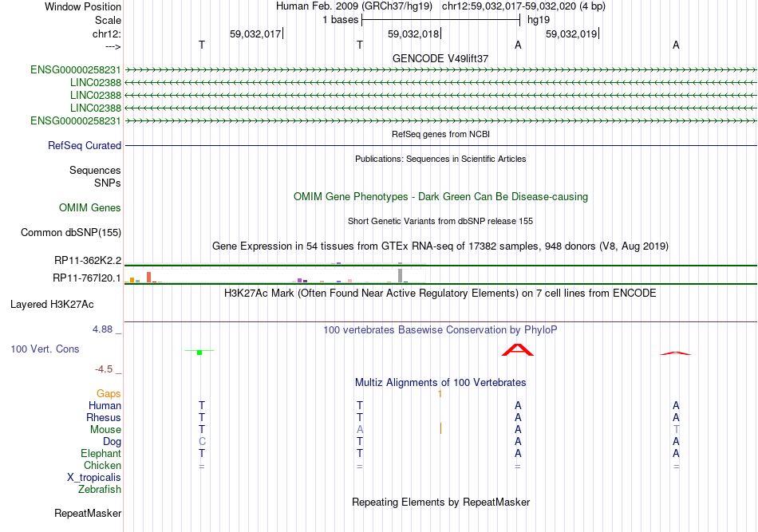The image size is (758, 532).
Task: Click the Rhesus species label
Action: (x=104, y=418)
